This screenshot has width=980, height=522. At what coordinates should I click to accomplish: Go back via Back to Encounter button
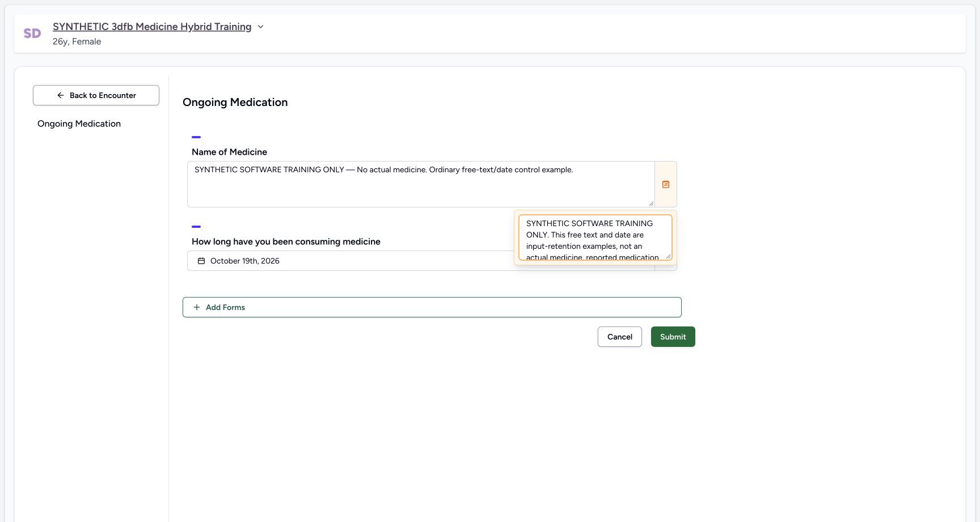click(96, 95)
